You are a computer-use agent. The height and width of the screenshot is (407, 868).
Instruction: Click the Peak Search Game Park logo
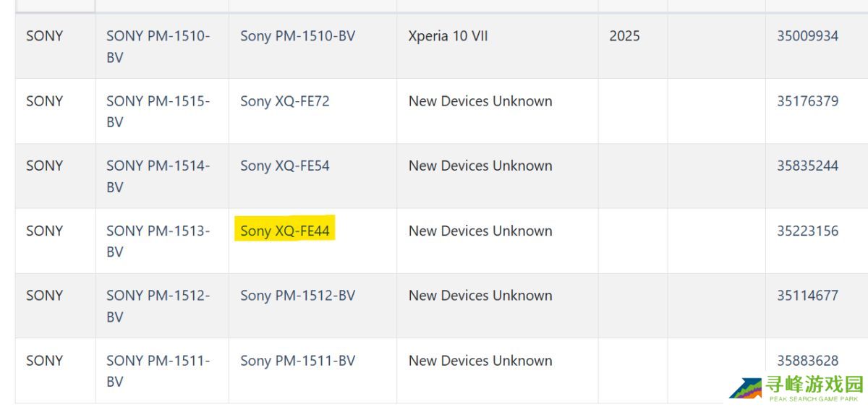point(796,387)
